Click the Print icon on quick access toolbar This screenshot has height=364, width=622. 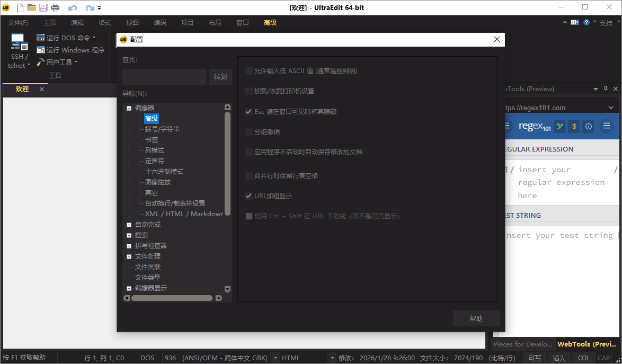[x=55, y=7]
